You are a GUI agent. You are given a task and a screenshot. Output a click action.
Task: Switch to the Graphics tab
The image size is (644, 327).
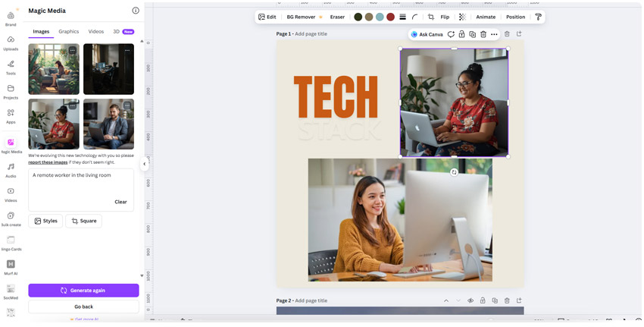tap(68, 32)
